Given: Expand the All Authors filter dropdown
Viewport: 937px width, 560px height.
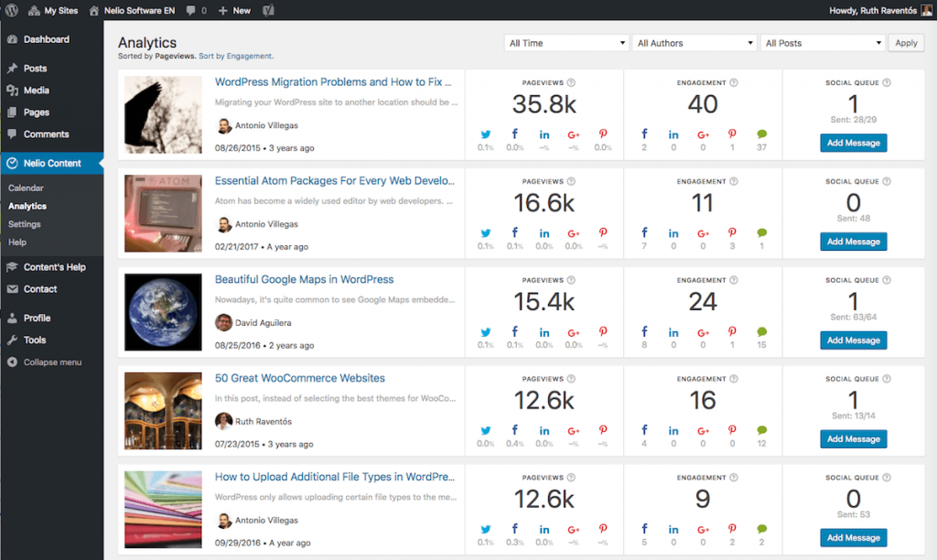Looking at the screenshot, I should pyautogui.click(x=694, y=43).
